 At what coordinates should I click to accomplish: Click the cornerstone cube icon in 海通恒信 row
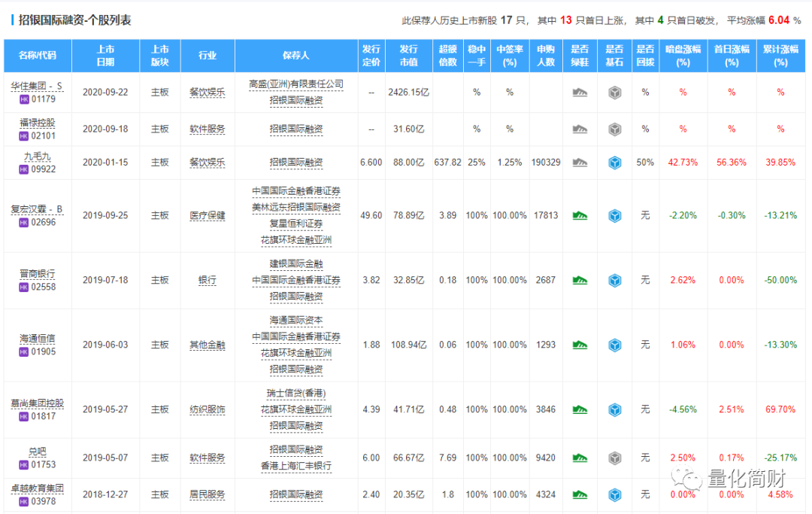coord(615,345)
